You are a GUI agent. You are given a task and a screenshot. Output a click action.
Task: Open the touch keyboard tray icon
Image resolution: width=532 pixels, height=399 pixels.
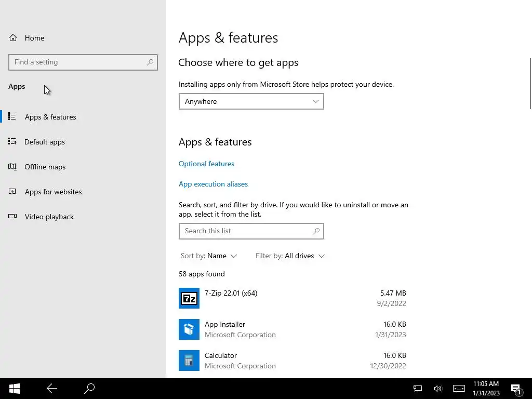459,389
